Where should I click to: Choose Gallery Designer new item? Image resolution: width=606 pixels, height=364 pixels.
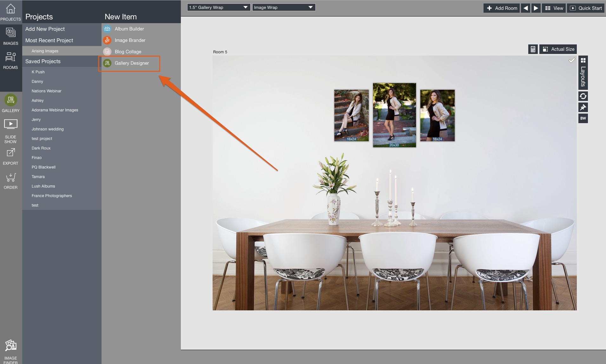pyautogui.click(x=132, y=63)
